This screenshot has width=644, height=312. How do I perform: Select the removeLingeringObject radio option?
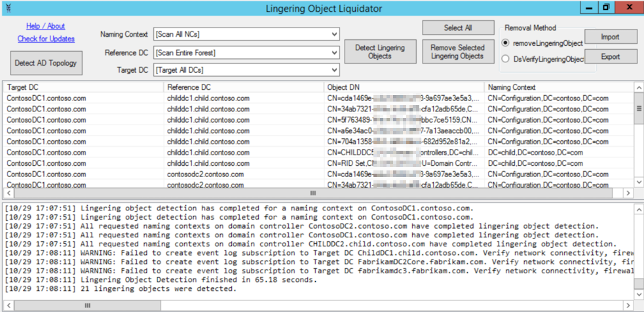pos(542,43)
